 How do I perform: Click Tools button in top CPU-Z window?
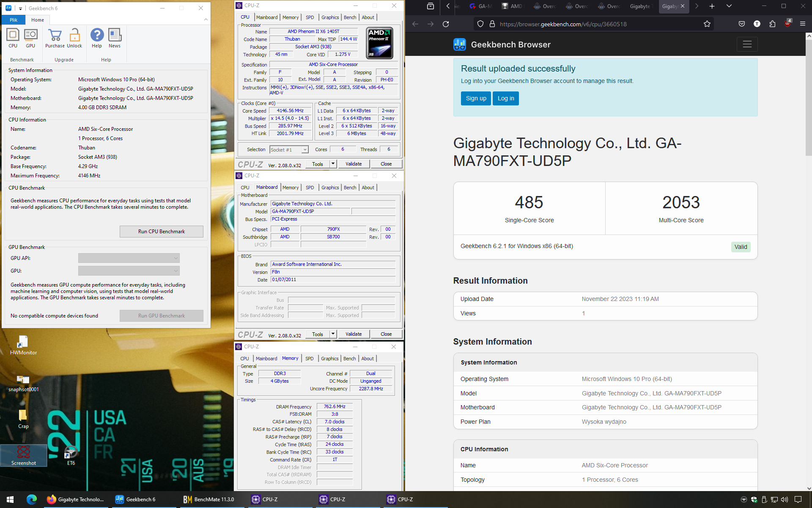(x=318, y=164)
